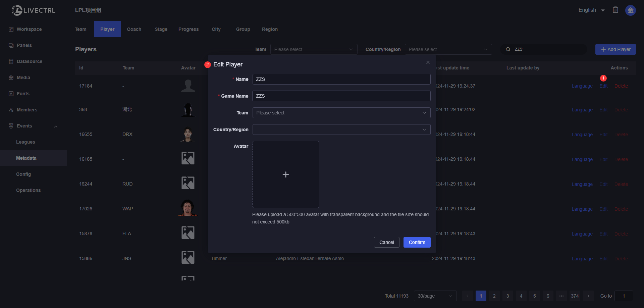
Task: Open the Country/Region dropdown in the dialog
Action: pos(341,130)
